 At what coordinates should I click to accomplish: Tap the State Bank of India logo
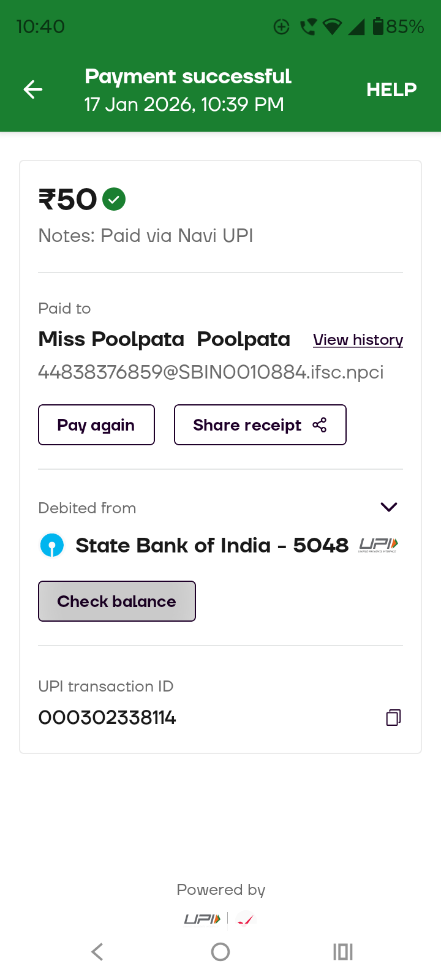click(x=52, y=545)
